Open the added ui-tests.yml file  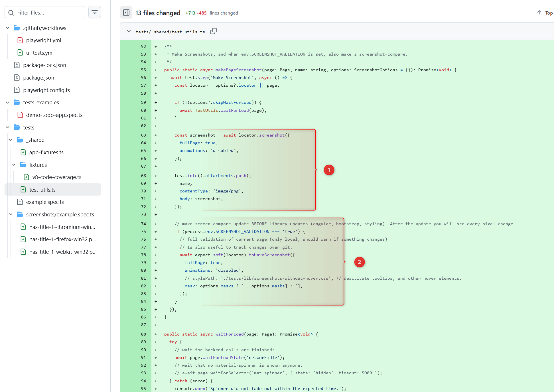pos(40,53)
